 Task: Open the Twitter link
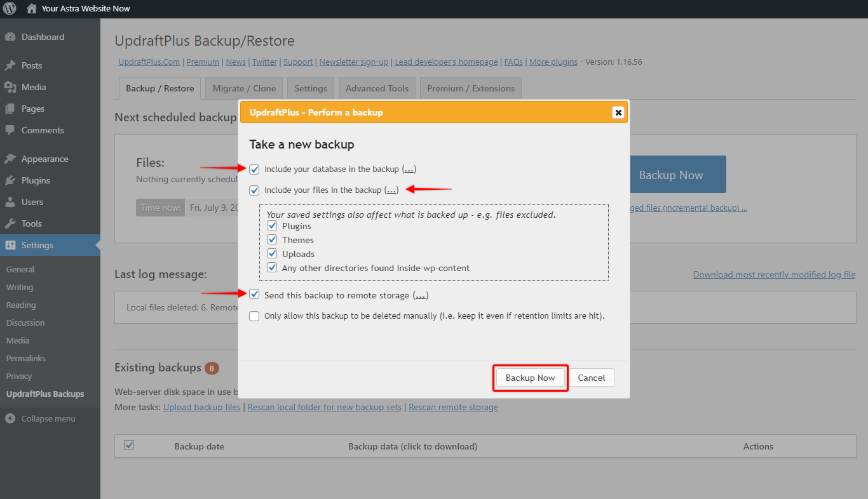click(264, 62)
